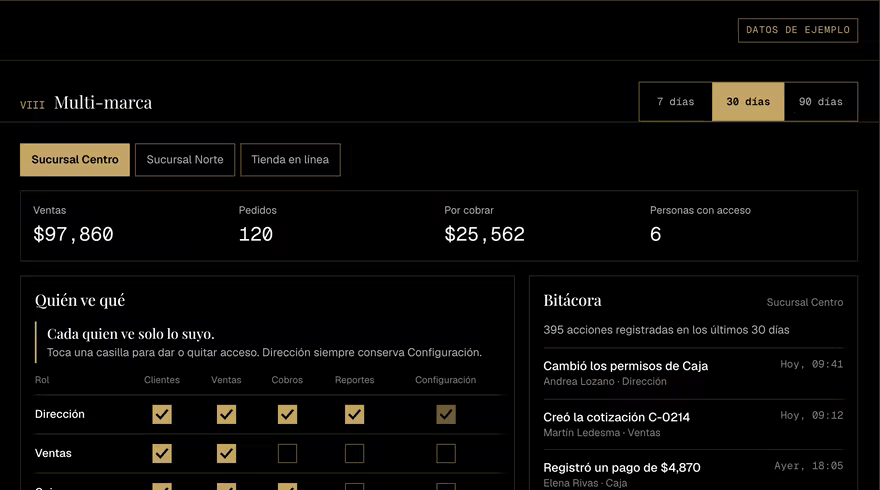The width and height of the screenshot is (880, 490).
Task: Select the 90 días range
Action: pos(821,102)
